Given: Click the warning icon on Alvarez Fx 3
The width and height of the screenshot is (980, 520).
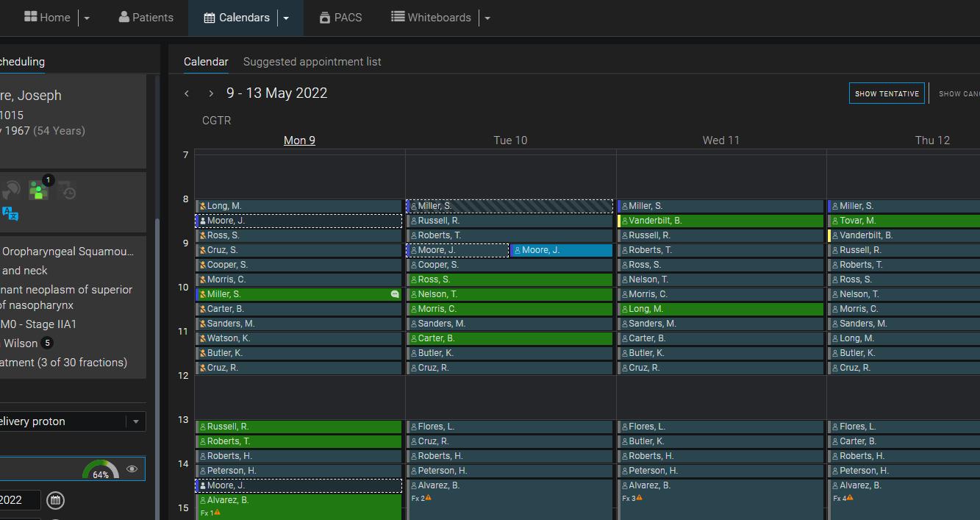Looking at the screenshot, I should tap(639, 498).
